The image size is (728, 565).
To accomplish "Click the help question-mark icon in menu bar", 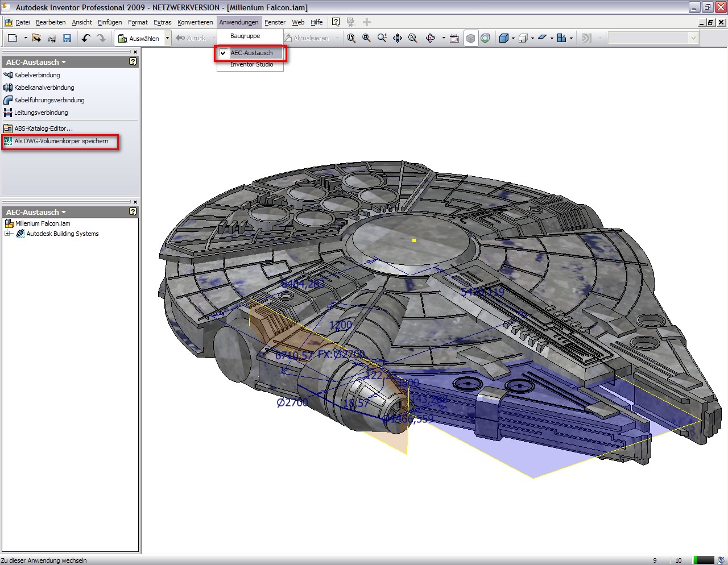I will coord(336,22).
